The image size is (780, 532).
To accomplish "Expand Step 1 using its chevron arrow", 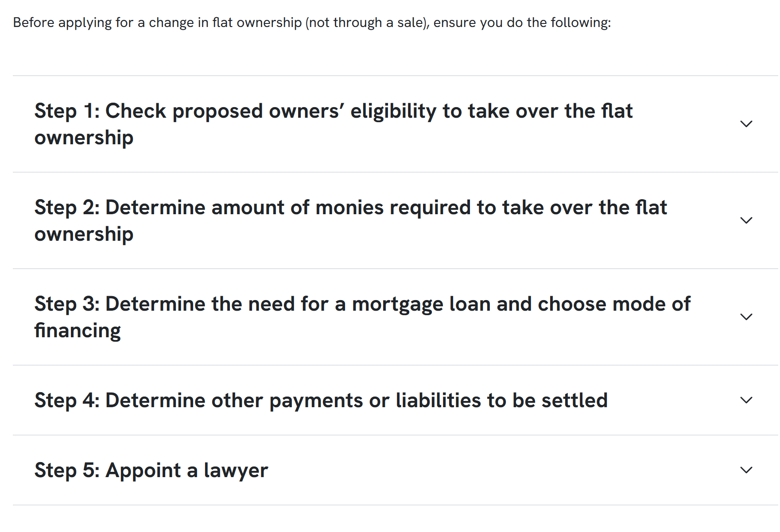I will pyautogui.click(x=746, y=124).
